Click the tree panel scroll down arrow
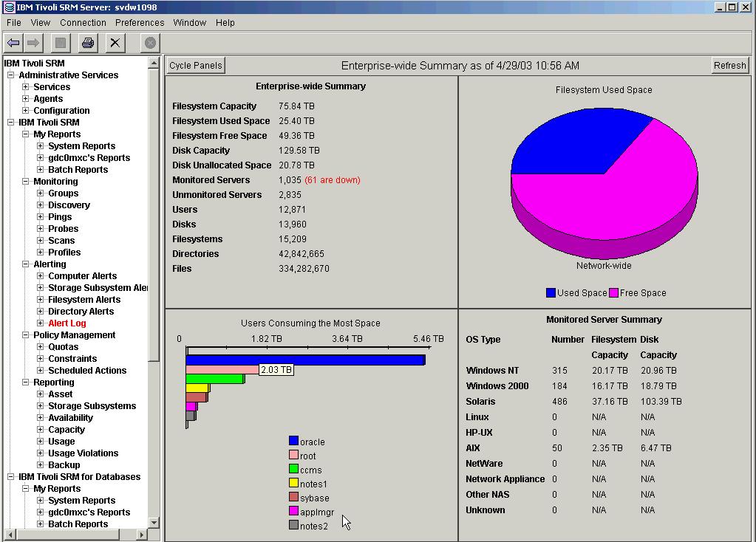This screenshot has height=542, width=756. coord(154,523)
